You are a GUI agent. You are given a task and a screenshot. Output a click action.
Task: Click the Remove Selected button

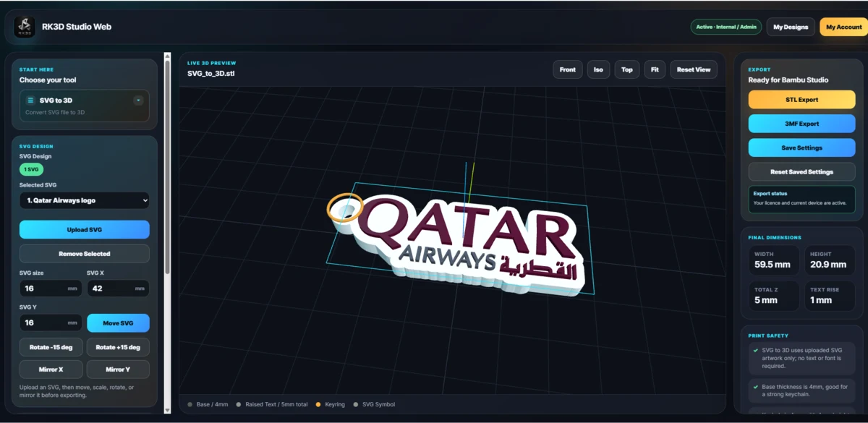85,254
